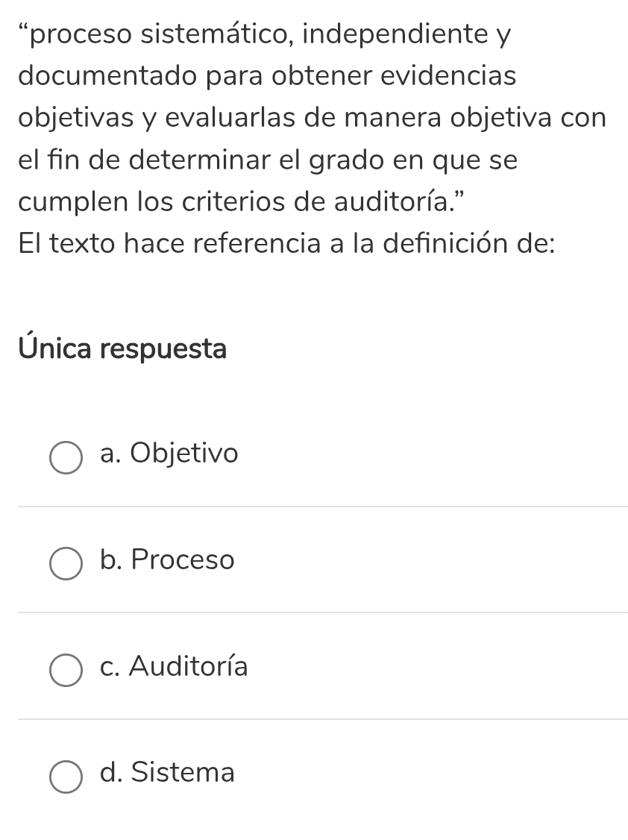Click the "Única respuesta" heading
Image resolution: width=628 pixels, height=840 pixels.
(123, 348)
